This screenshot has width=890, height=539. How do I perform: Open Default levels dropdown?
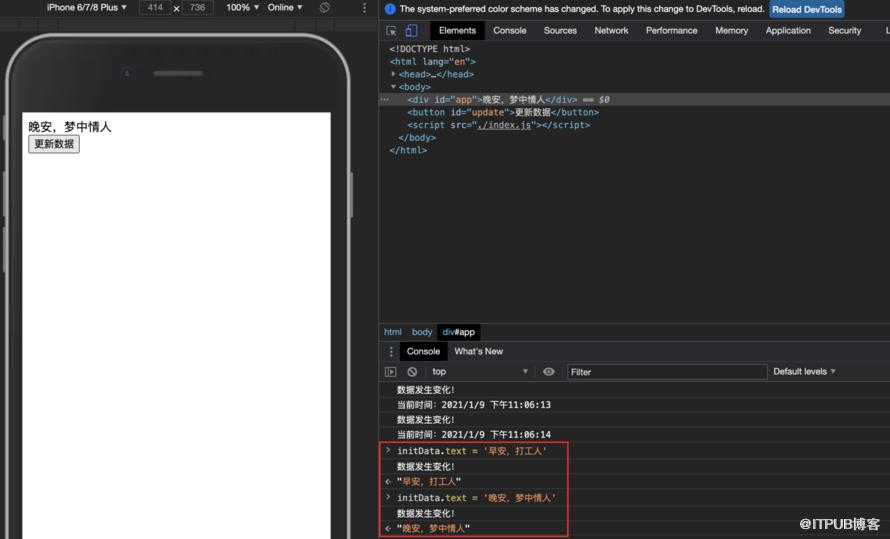(804, 372)
